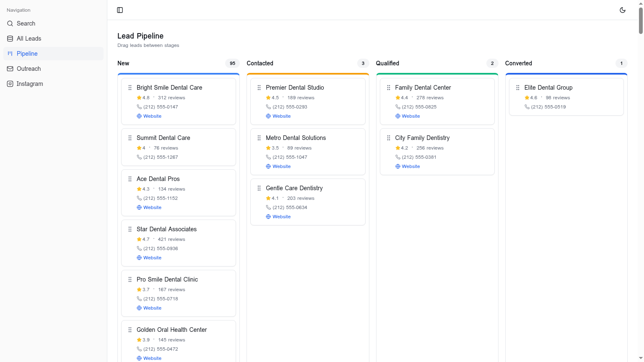Viewport: 644px width, 362px height.
Task: Open Star Dental Associates Website link
Action: tap(149, 258)
